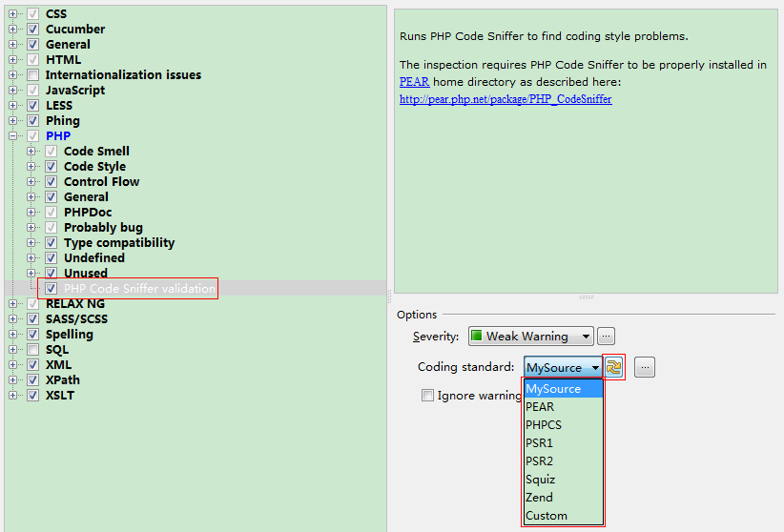Toggle the Ignore warnings checkbox
784x532 pixels.
click(x=427, y=396)
